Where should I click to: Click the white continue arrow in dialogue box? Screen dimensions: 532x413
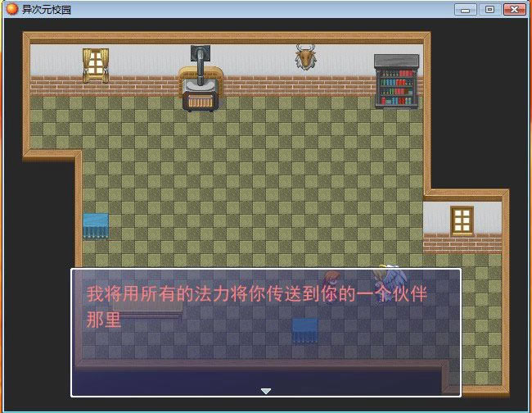click(x=266, y=391)
